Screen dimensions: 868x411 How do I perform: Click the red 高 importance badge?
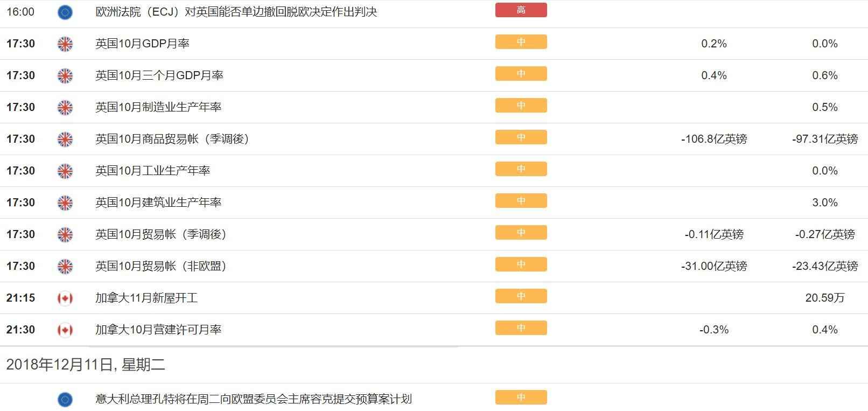coord(521,10)
